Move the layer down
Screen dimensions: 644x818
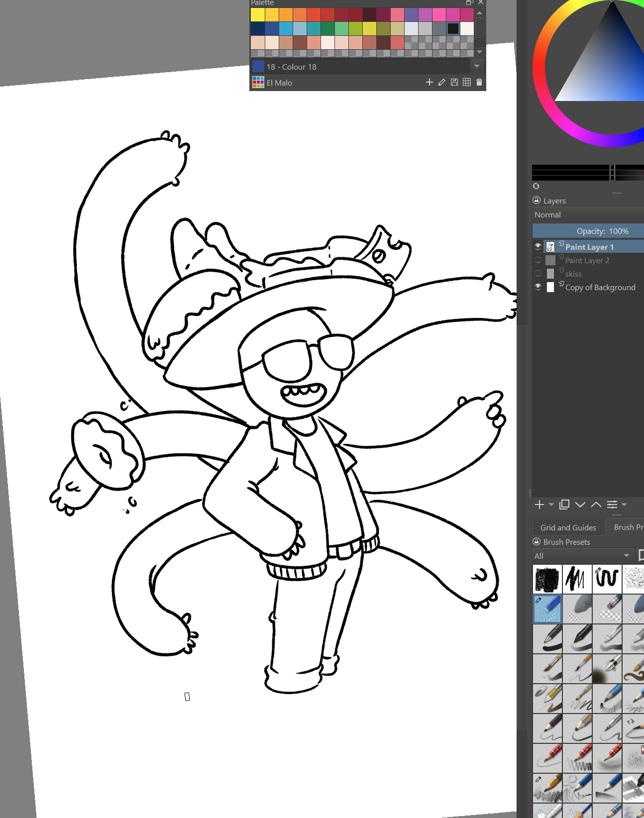(x=580, y=505)
